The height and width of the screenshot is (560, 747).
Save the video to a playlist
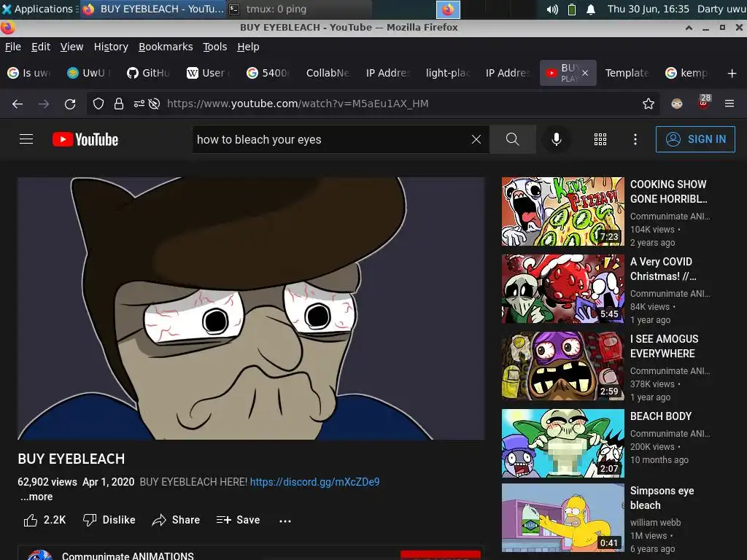tap(238, 520)
